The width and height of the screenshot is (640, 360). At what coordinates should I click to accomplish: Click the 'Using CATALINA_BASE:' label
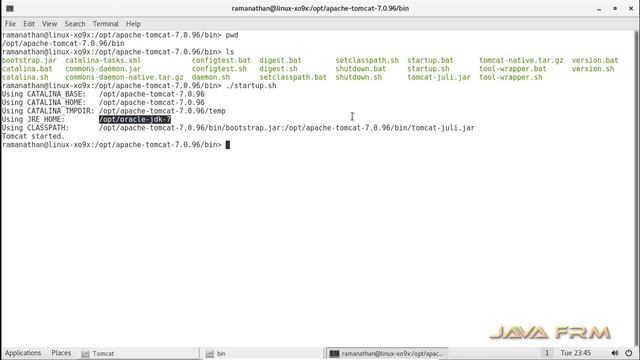44,94
